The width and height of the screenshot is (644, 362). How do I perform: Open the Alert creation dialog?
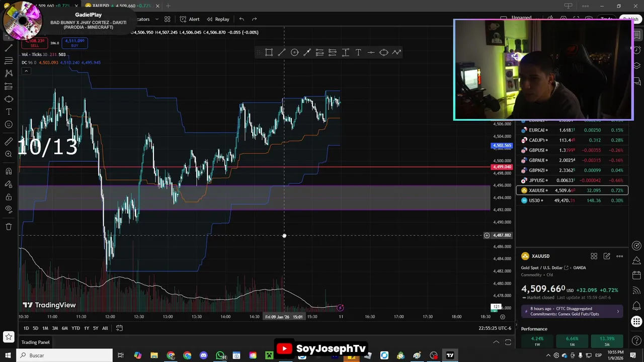pos(189,19)
